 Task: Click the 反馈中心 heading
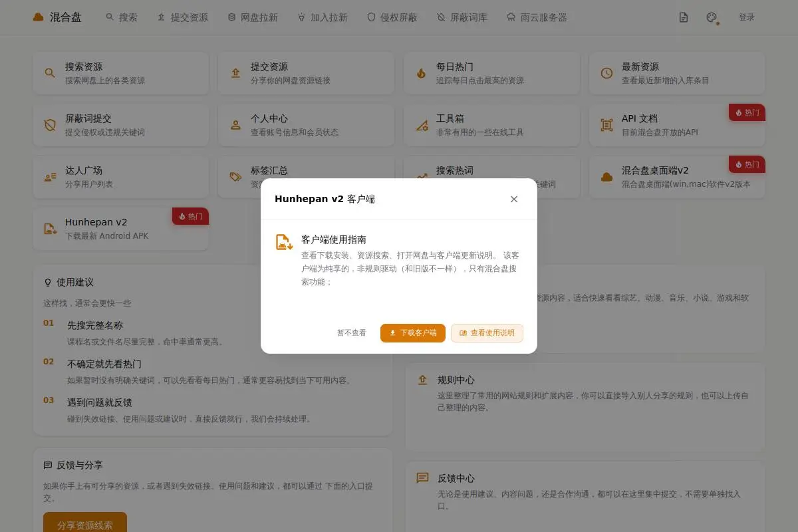pos(456,478)
